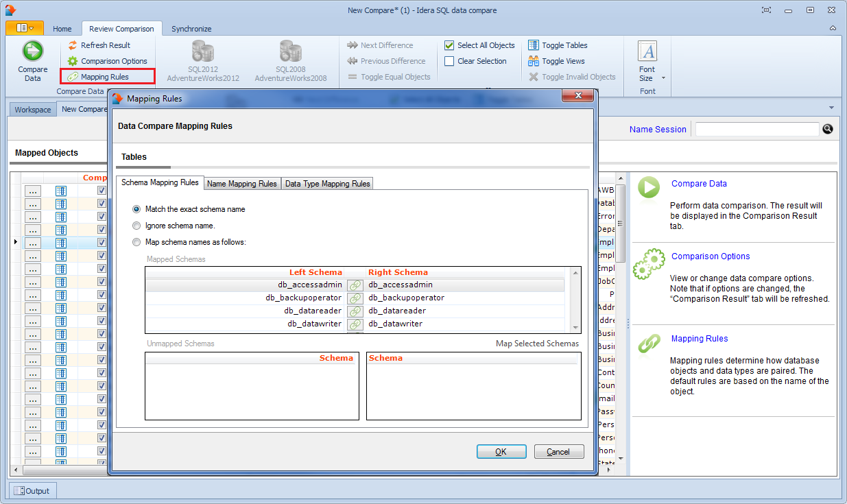
Task: Open Mapping Rules in ribbon
Action: pos(107,77)
